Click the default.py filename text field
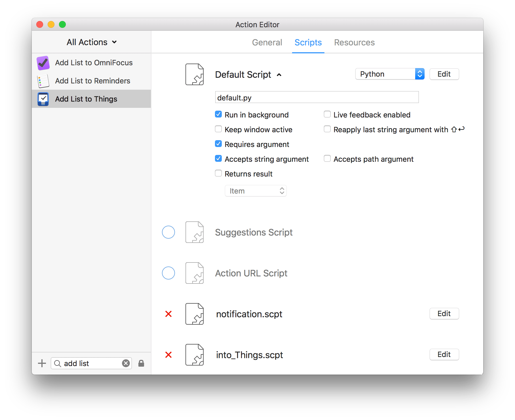This screenshot has height=420, width=515. (317, 97)
